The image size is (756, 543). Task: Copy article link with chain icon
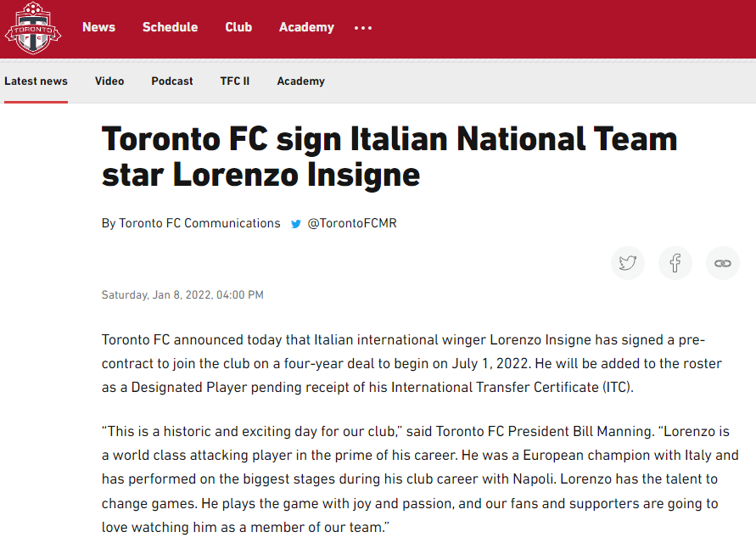click(x=722, y=263)
